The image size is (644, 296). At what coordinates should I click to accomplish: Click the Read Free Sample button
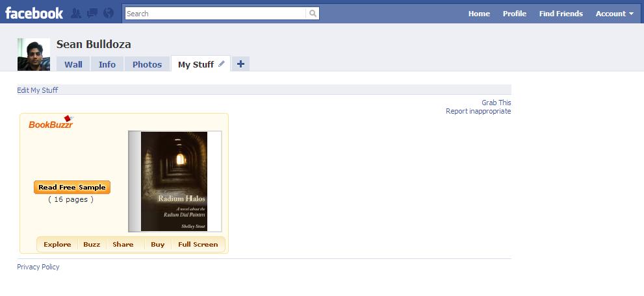(x=72, y=188)
